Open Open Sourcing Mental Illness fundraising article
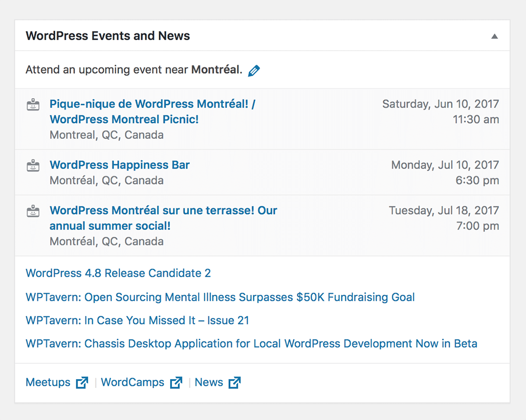 [x=220, y=297]
